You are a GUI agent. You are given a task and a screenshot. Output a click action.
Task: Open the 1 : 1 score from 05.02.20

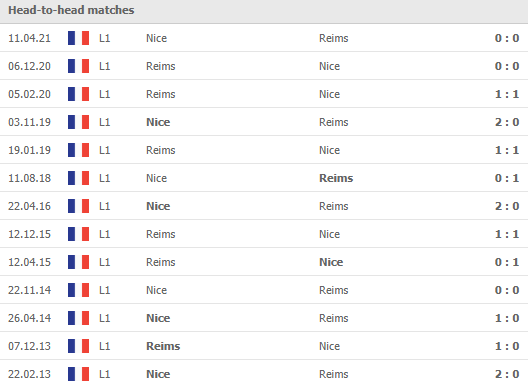click(507, 94)
